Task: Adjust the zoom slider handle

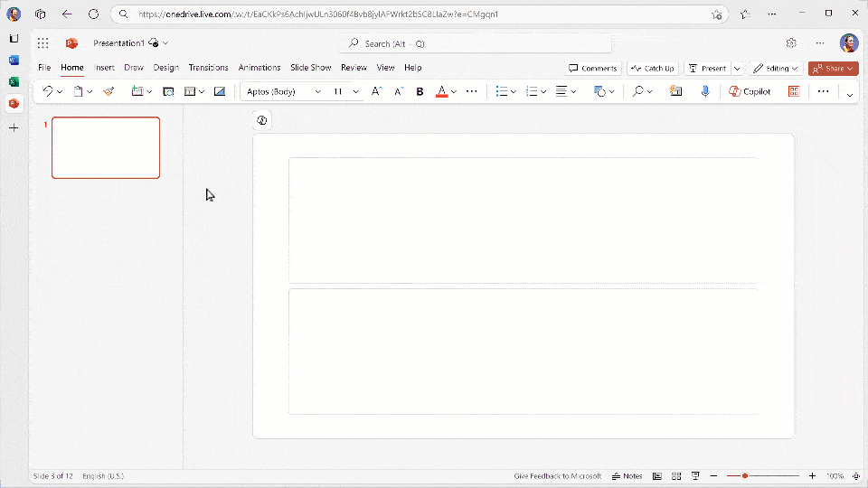Action: coord(745,476)
